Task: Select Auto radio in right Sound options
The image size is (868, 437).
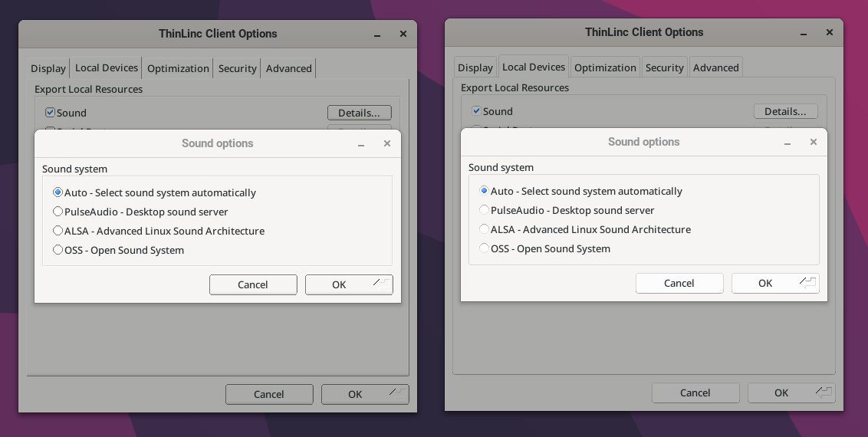Action: click(x=484, y=191)
